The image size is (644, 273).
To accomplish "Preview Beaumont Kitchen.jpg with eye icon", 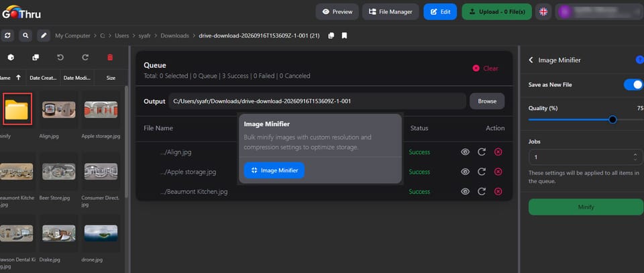I will pos(465,191).
